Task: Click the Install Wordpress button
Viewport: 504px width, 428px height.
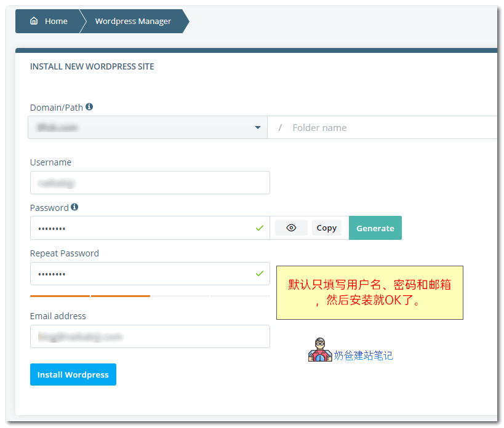Action: [x=73, y=374]
